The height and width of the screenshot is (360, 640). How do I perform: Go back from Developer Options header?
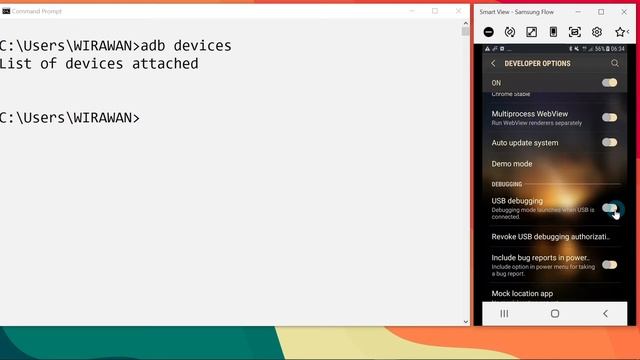pyautogui.click(x=493, y=63)
